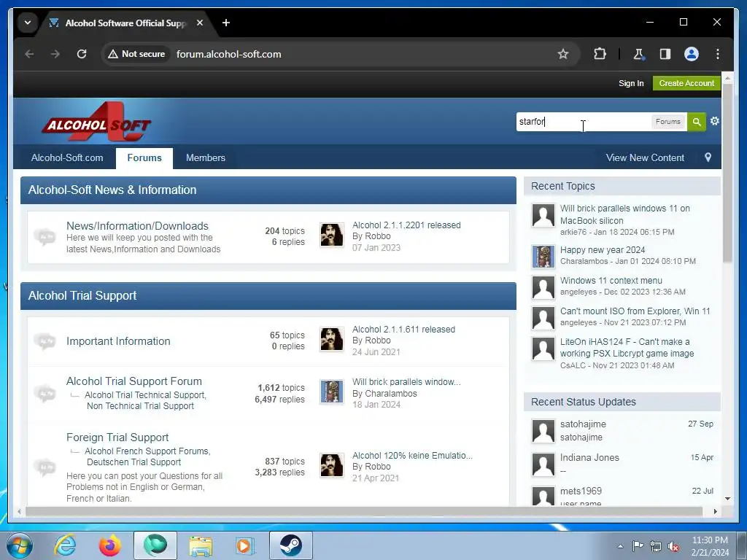Viewport: 747px width, 560px height.
Task: Open satohajime profile in Status Updates
Action: click(583, 424)
